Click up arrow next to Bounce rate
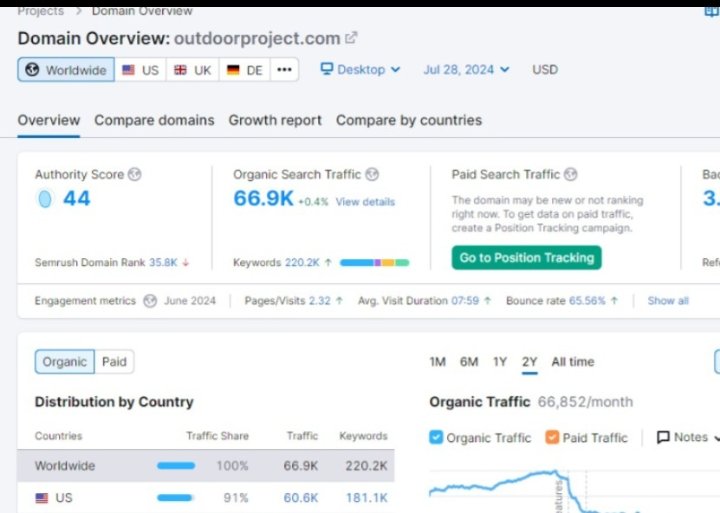Viewport: 720px width, 513px height. 614,301
